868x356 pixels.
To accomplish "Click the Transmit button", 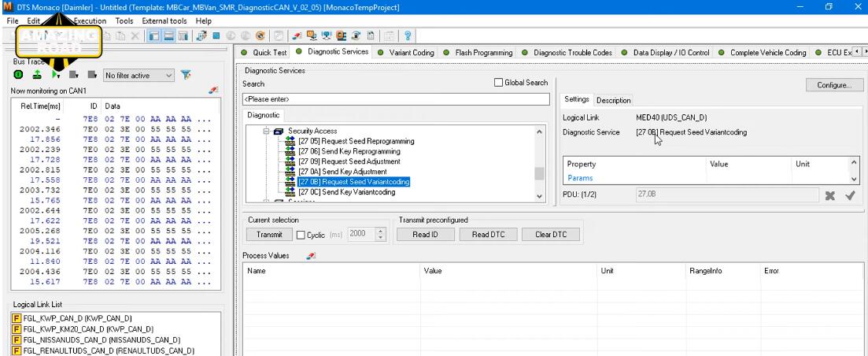I will 270,234.
